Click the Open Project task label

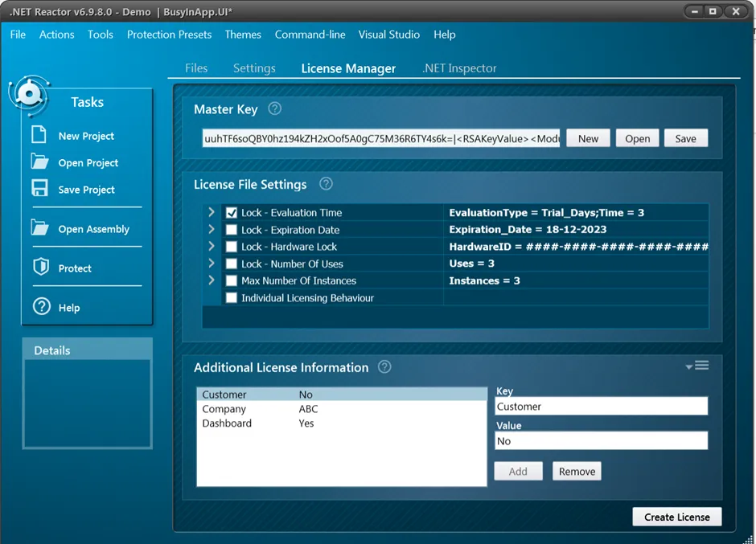point(88,163)
